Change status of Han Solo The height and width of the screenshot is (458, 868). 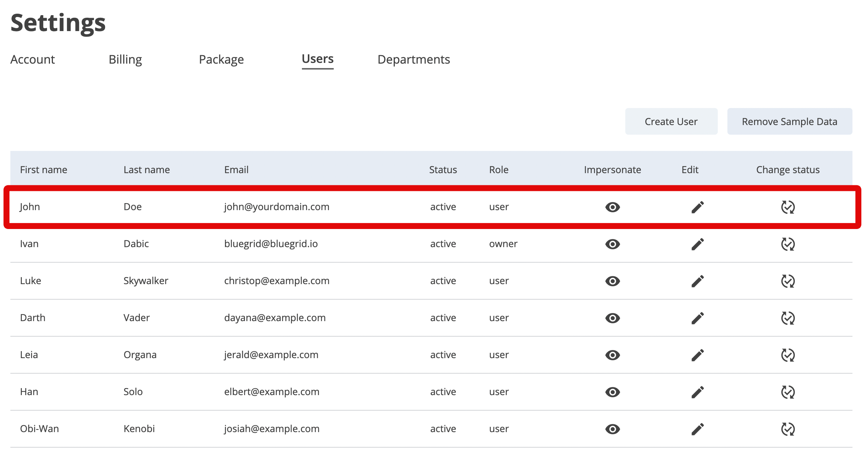tap(788, 392)
